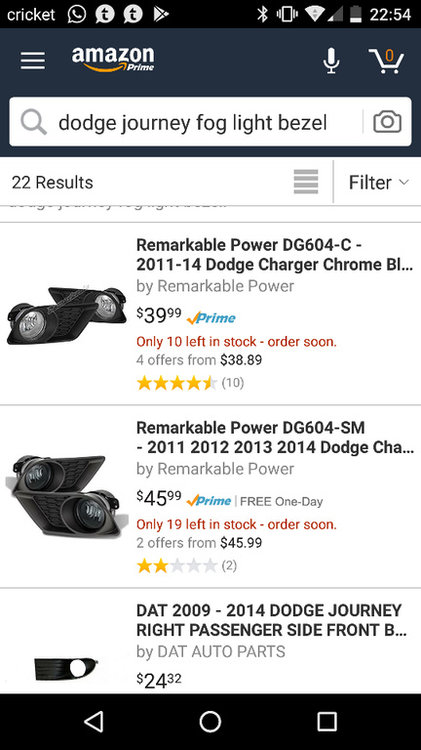View 2 offers from $45.99
The width and height of the screenshot is (421, 750).
click(x=199, y=543)
